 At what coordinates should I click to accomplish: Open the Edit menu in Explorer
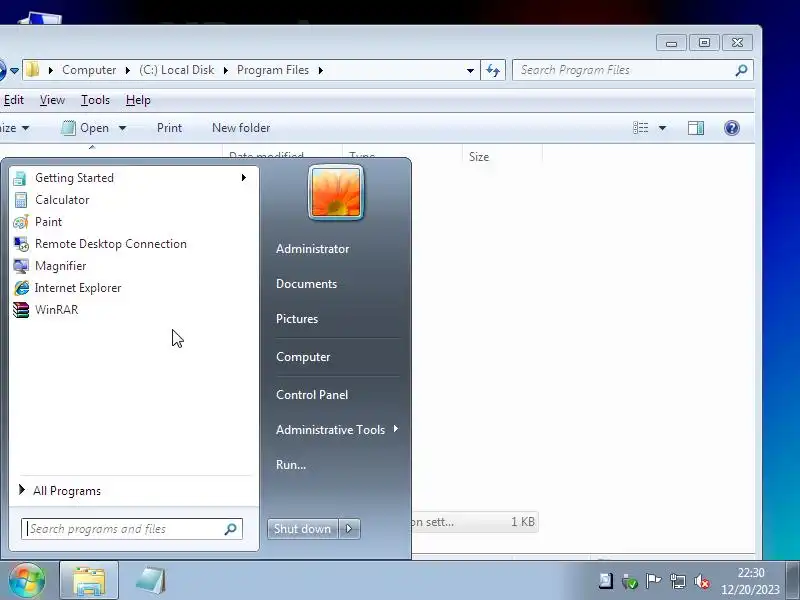pyautogui.click(x=14, y=99)
